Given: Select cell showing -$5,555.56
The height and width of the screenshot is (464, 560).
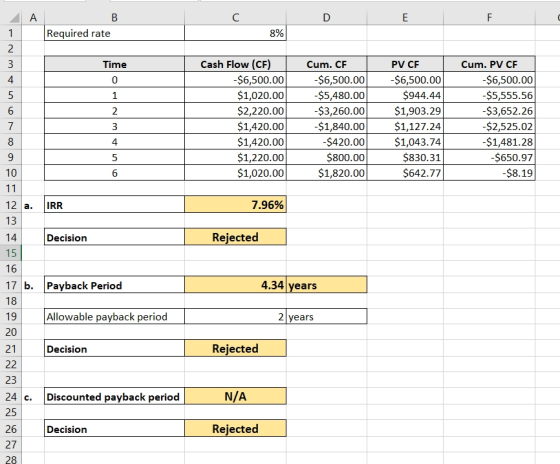Looking at the screenshot, I should (489, 95).
